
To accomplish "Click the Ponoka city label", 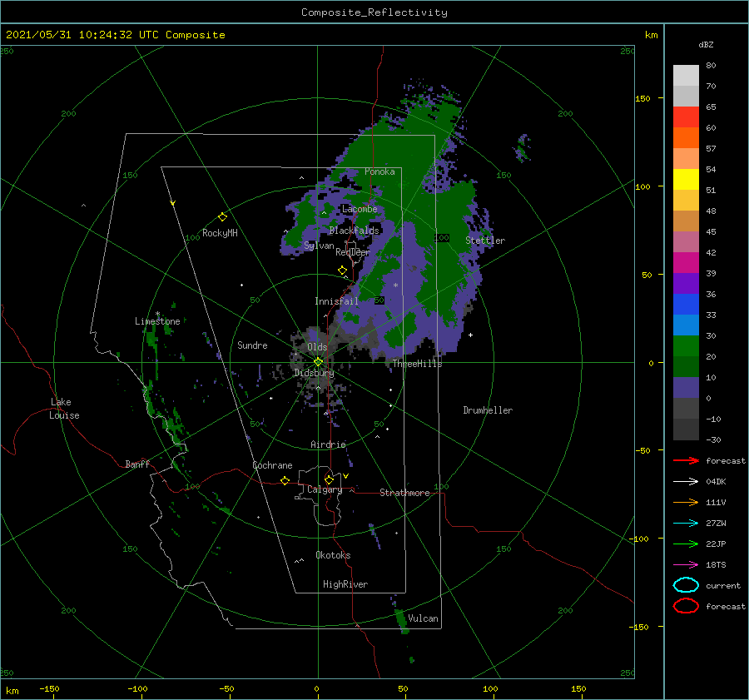I will point(379,171).
